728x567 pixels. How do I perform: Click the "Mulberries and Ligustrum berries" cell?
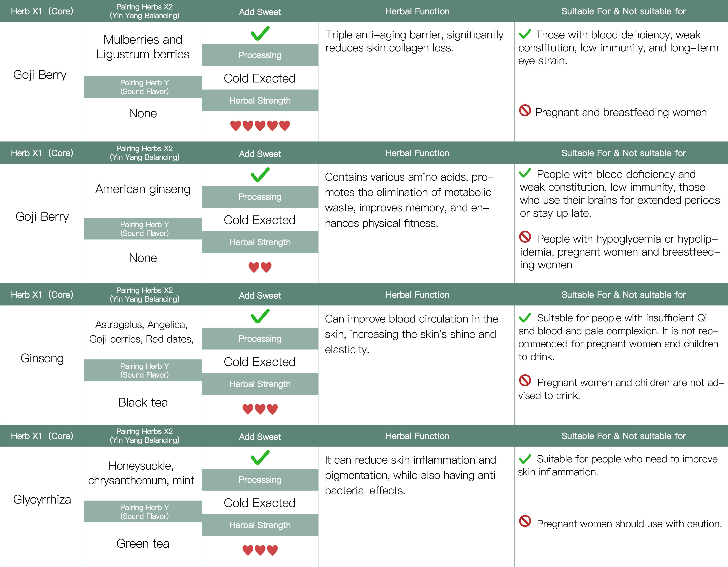[143, 47]
